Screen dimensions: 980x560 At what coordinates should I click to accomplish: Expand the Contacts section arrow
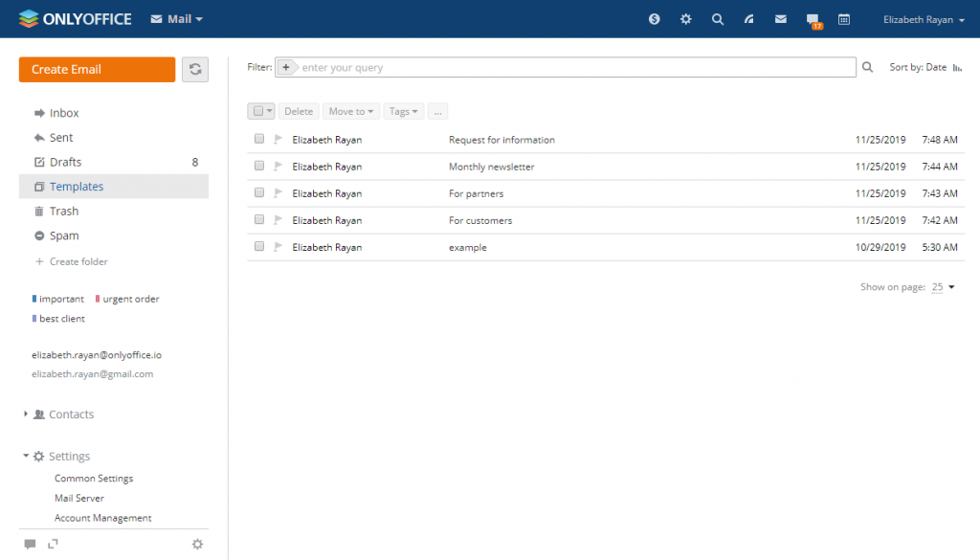click(25, 414)
